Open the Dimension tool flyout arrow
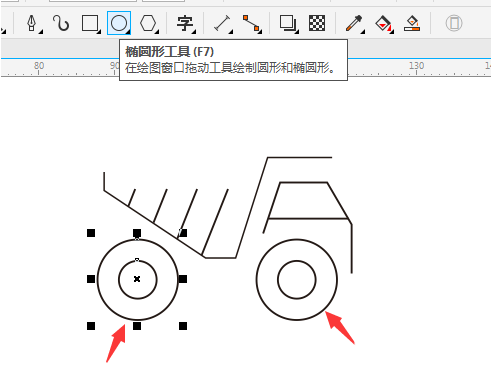The height and width of the screenshot is (382, 491). coord(231,32)
